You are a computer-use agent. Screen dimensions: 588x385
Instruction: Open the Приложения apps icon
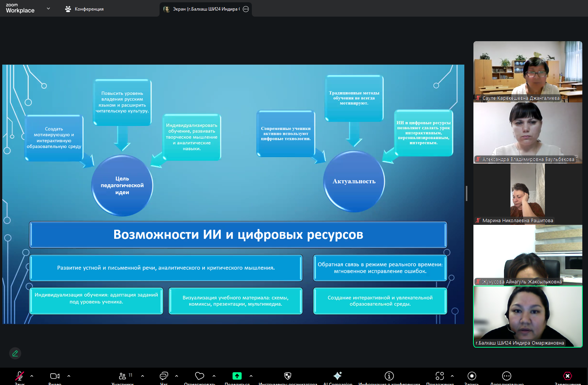440,376
